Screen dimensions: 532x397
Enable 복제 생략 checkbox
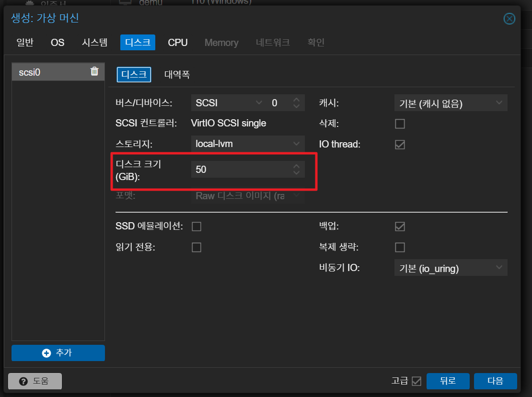[x=400, y=247]
